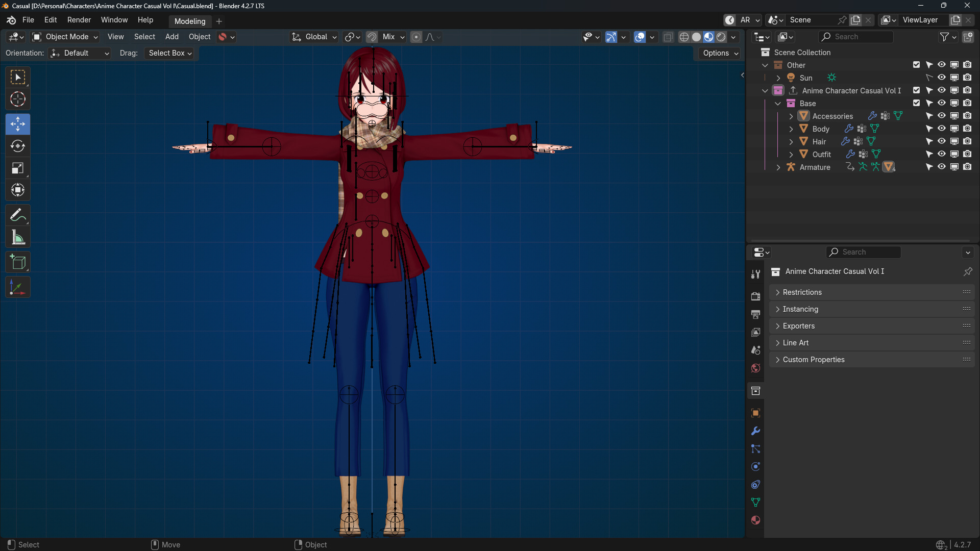The height and width of the screenshot is (551, 980).
Task: Open the File menu
Action: click(x=28, y=20)
